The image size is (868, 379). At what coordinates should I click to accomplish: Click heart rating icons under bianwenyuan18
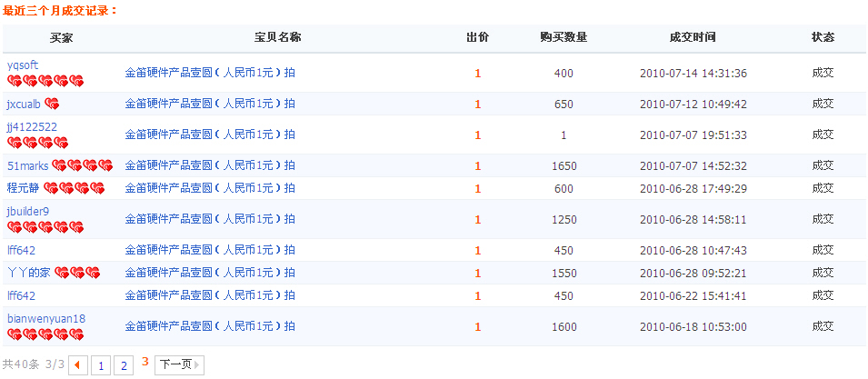click(x=45, y=334)
